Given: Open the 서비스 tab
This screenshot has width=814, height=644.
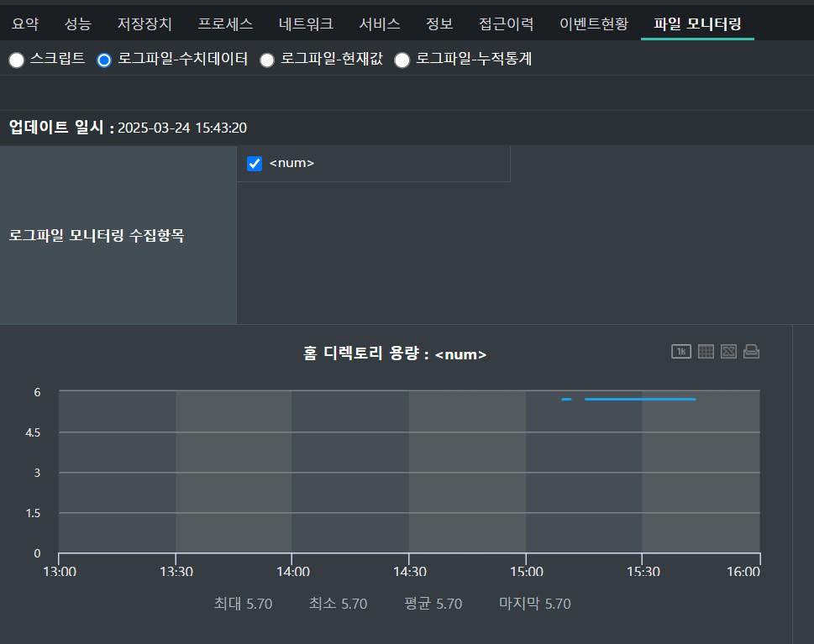Looking at the screenshot, I should click(x=379, y=24).
